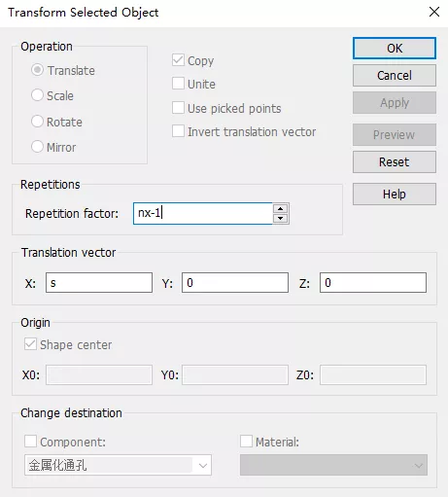
Task: Choose the Translate operation
Action: pyautogui.click(x=37, y=70)
